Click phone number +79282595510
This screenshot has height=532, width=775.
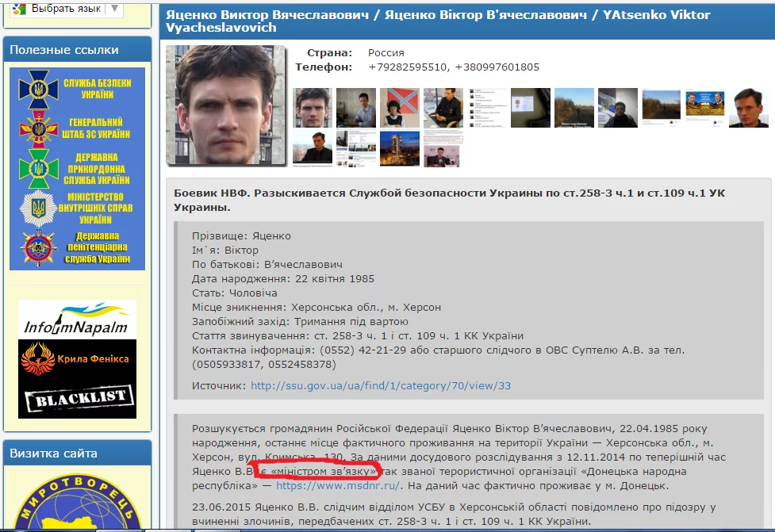point(407,67)
